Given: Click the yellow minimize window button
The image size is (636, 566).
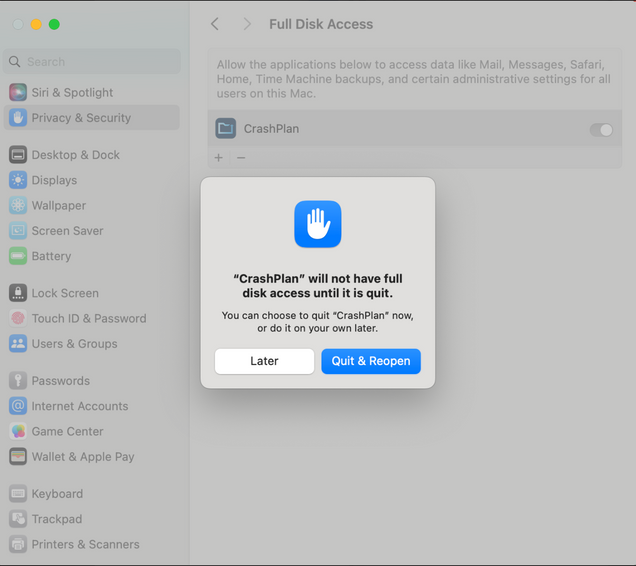Looking at the screenshot, I should (36, 24).
